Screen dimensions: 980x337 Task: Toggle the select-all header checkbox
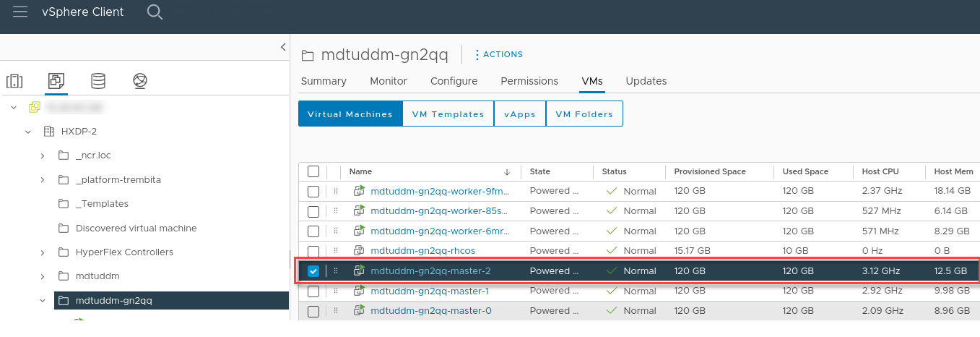pos(313,171)
